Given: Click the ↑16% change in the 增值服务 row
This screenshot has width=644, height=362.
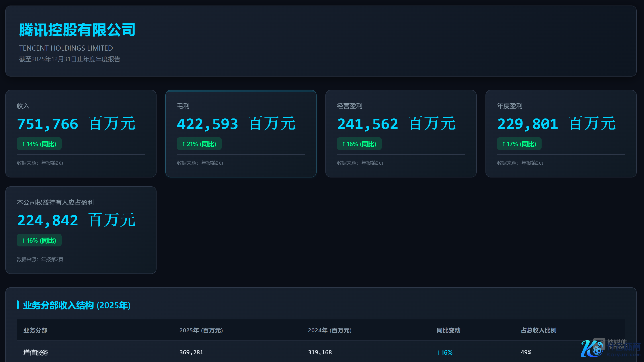Looking at the screenshot, I should pyautogui.click(x=444, y=352).
